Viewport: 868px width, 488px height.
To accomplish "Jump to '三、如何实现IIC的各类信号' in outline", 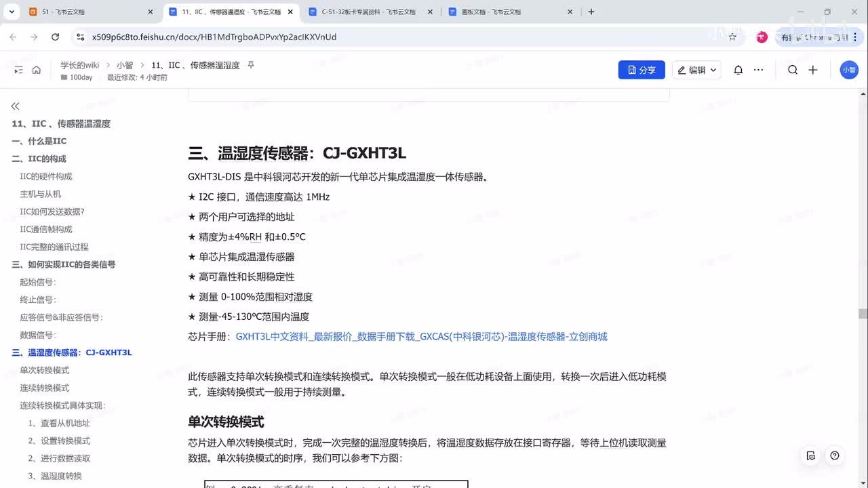I will point(64,264).
